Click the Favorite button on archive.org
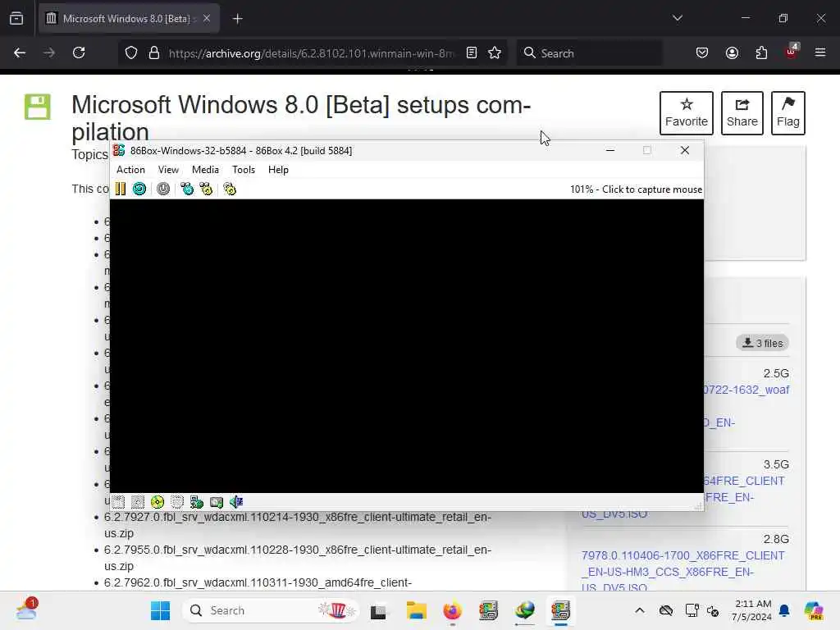 point(687,113)
